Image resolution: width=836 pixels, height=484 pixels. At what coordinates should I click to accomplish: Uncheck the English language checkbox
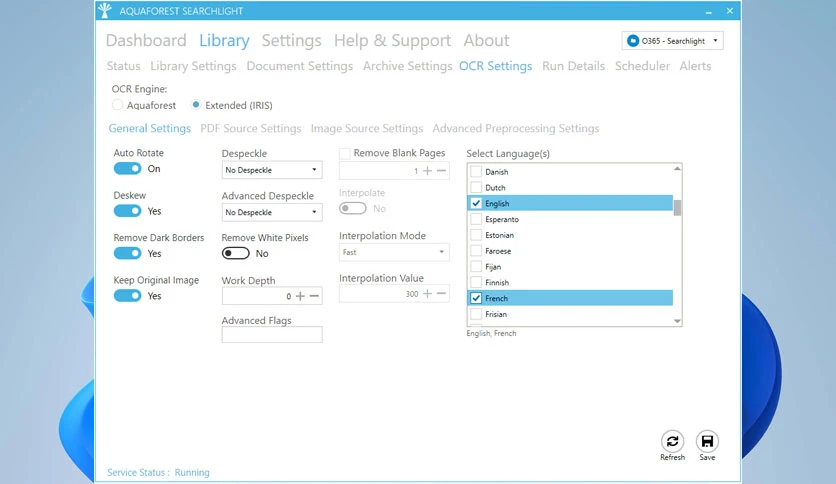coord(476,203)
